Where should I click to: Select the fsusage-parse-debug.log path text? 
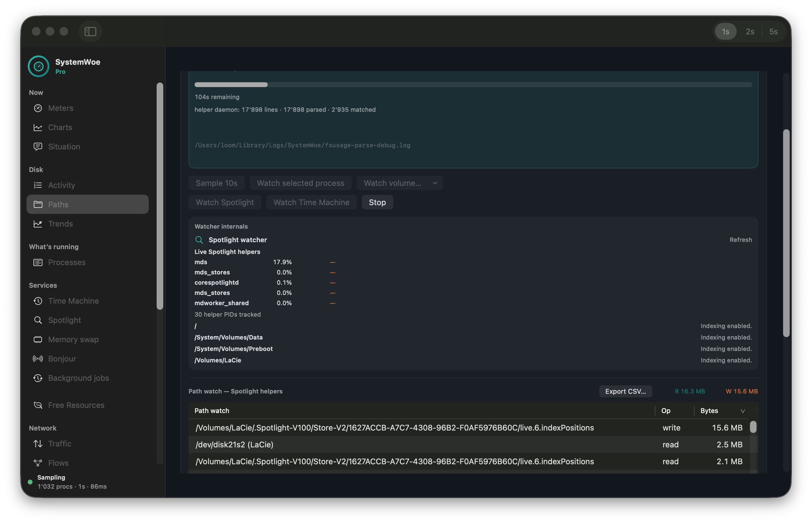coord(302,145)
